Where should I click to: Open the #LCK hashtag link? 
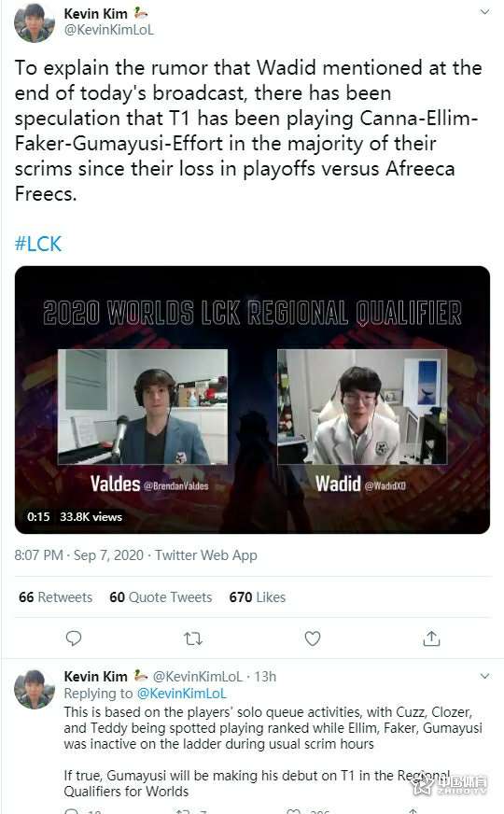click(x=38, y=244)
